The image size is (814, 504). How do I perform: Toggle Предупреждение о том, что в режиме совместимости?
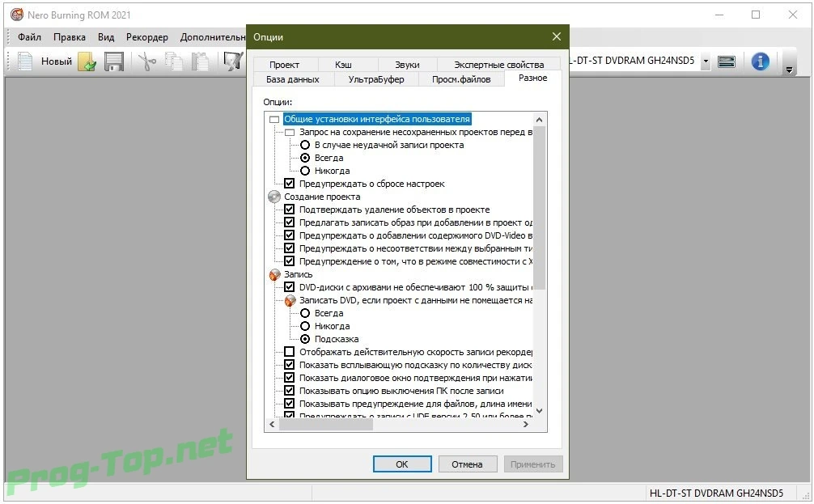coord(290,261)
